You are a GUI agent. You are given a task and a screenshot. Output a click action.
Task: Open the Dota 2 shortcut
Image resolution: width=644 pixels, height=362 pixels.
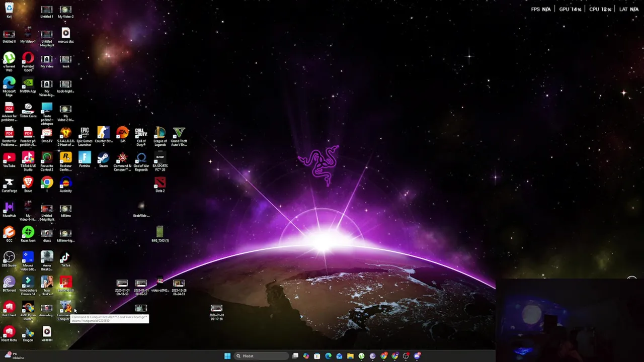click(160, 185)
